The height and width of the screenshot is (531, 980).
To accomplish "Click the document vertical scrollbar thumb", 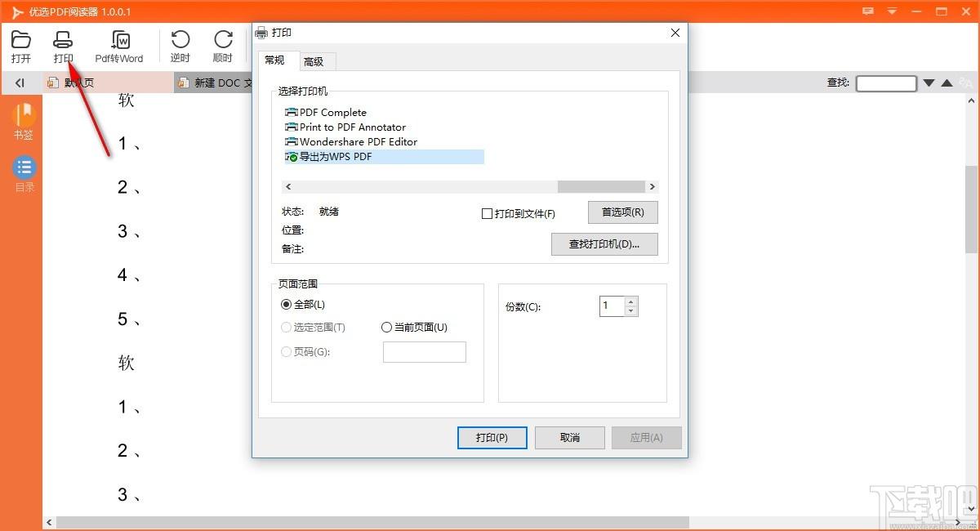I will pos(972,208).
